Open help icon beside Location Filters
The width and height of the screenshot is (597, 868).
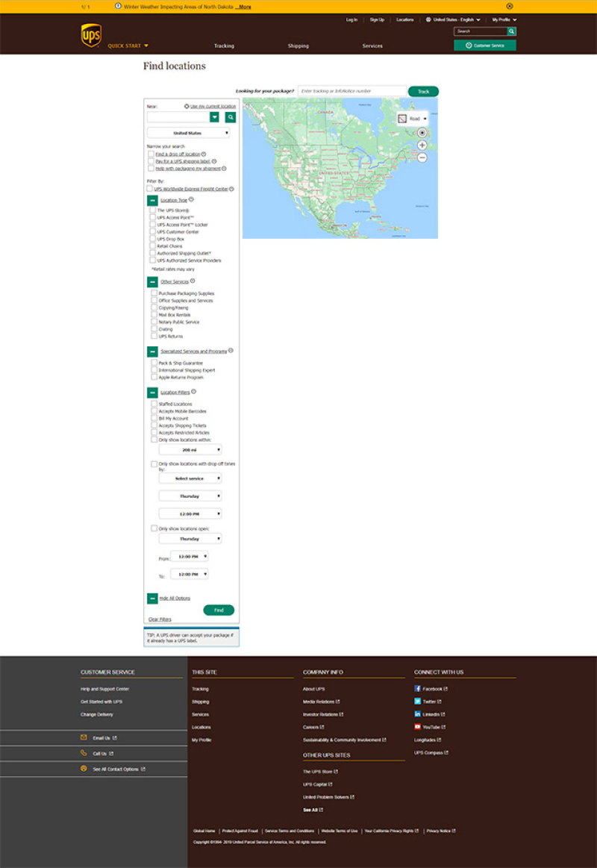coord(193,391)
